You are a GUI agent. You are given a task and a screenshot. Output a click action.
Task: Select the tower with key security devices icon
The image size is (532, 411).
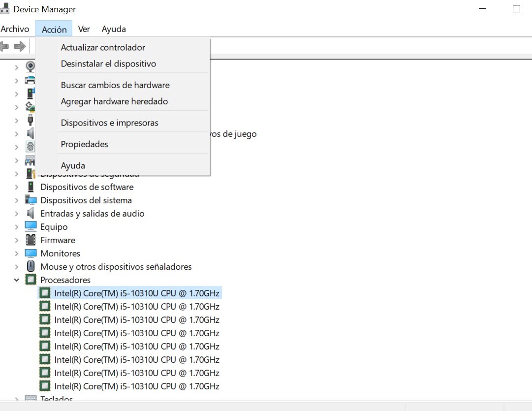pyautogui.click(x=31, y=173)
